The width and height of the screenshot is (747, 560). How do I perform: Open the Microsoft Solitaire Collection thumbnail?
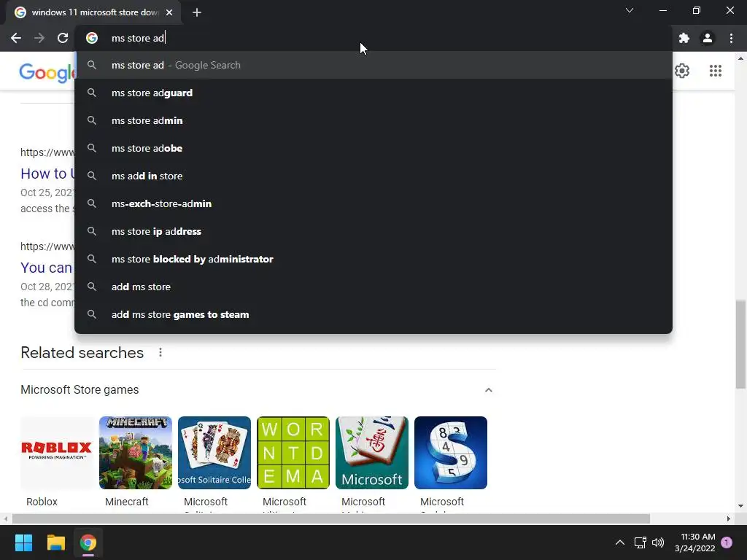click(x=214, y=453)
